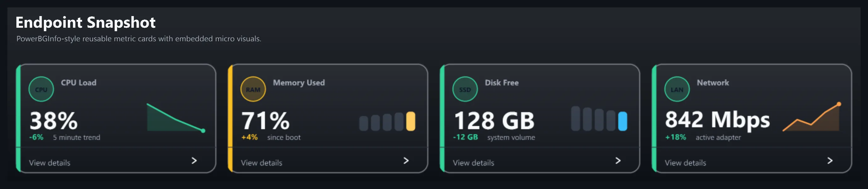
Task: Click the highlighted yellow memory bar
Action: pyautogui.click(x=411, y=121)
